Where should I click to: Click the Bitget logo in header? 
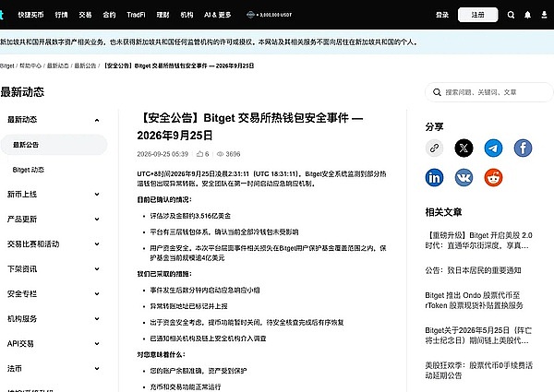tap(2, 15)
